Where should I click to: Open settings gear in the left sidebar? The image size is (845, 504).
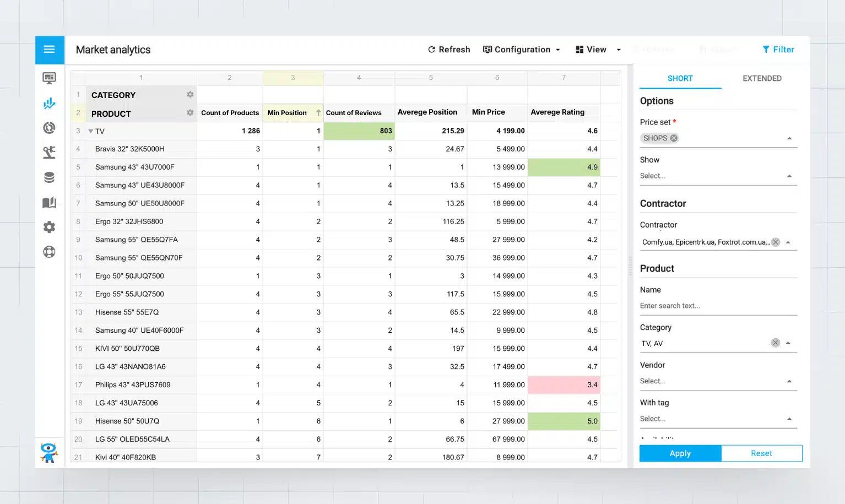(x=49, y=227)
